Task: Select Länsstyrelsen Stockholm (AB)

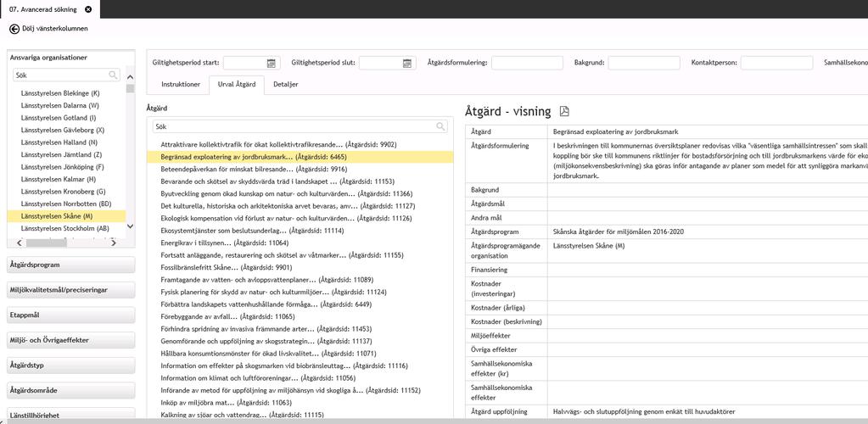Action: (x=66, y=228)
